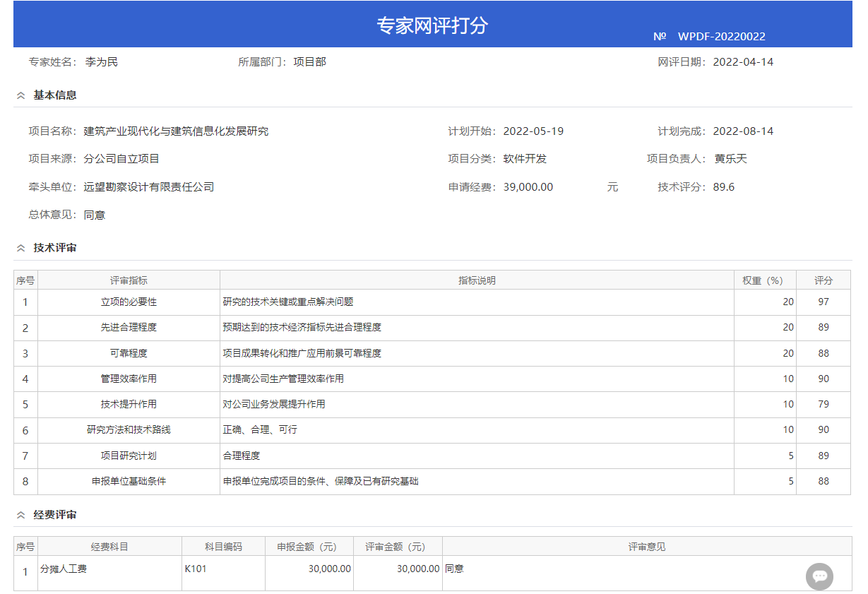868x594 pixels.
Task: Click description 申报单位完成项目的条件、保障及已有研究基础
Action: [x=321, y=482]
